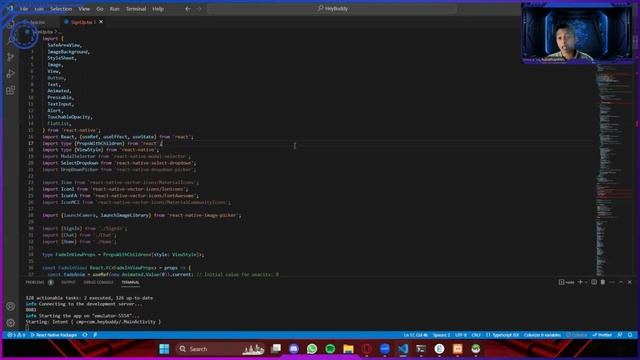Change encoding via UTF-8 status item
This screenshot has height=360, width=640.
[x=461, y=335]
